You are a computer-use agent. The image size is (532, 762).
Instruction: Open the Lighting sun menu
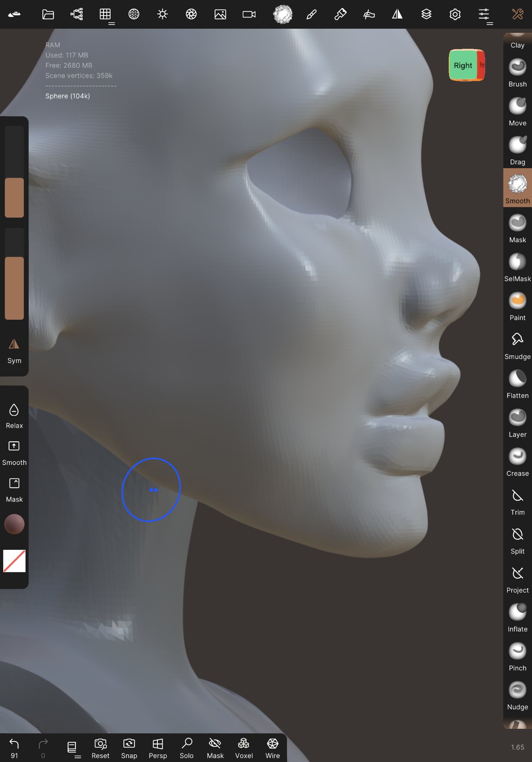click(162, 14)
